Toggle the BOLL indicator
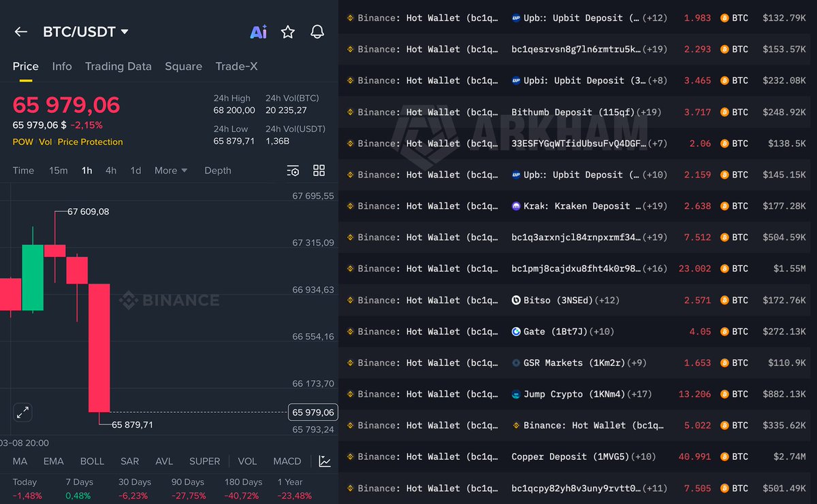This screenshot has width=817, height=504. (93, 461)
